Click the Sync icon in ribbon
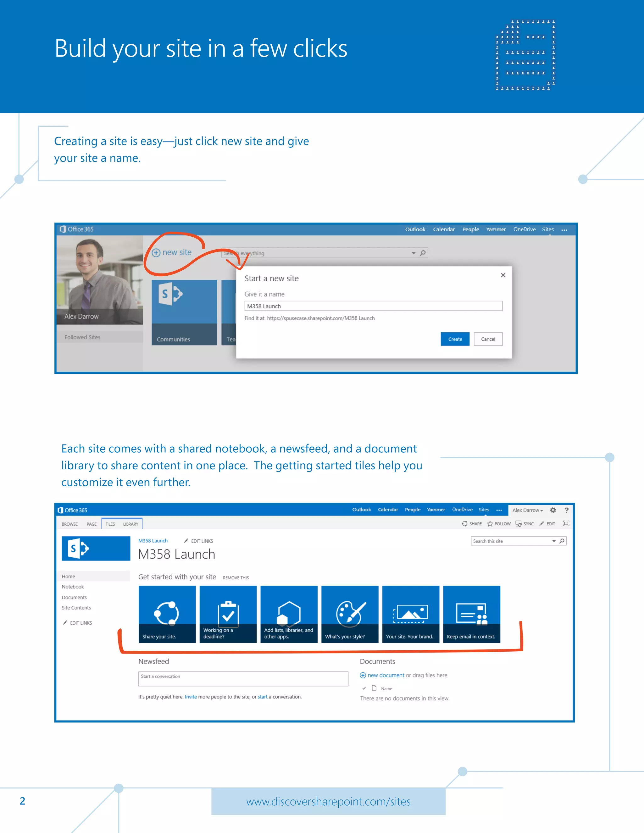Viewport: 644px width, 833px height. [519, 524]
